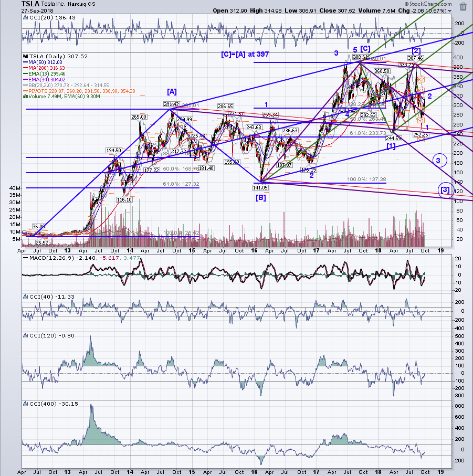Click the 389.61 price high label

(360, 57)
